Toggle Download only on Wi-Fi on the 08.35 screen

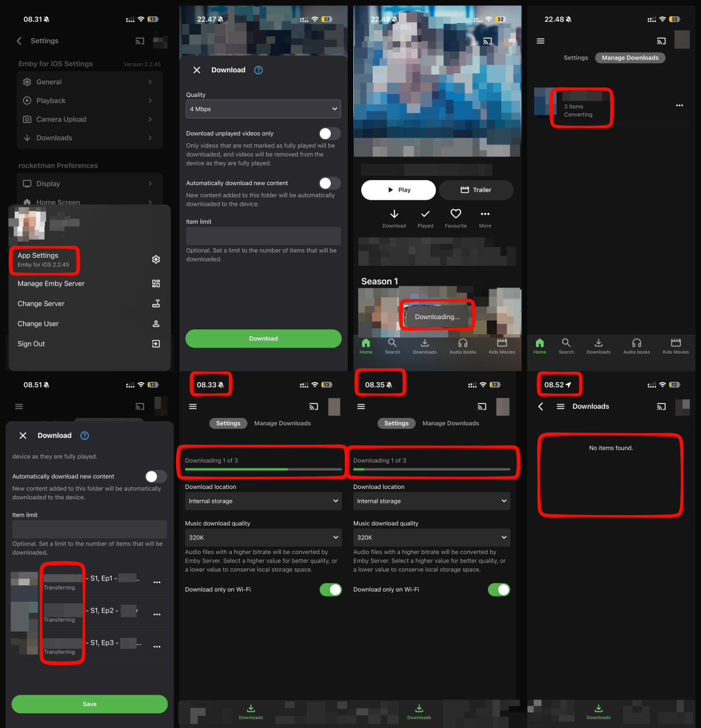499,590
